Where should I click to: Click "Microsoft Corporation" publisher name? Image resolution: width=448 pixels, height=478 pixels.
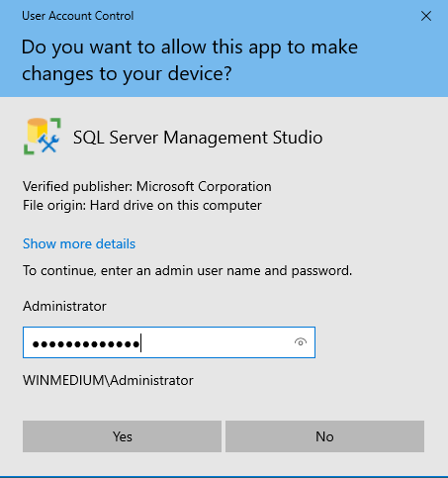[204, 186]
